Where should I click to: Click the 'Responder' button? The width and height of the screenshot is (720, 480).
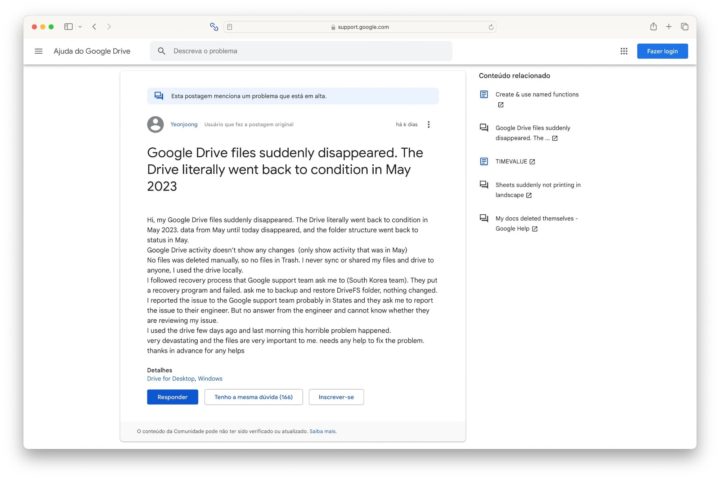(172, 397)
